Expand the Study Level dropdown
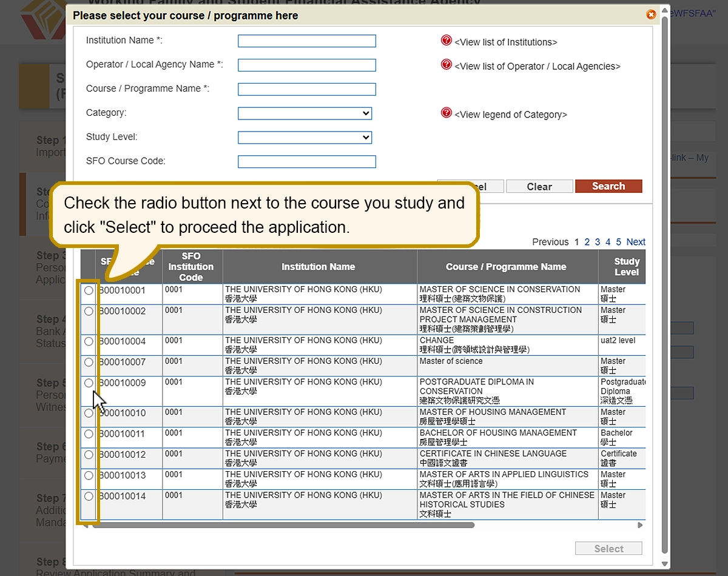 point(305,138)
